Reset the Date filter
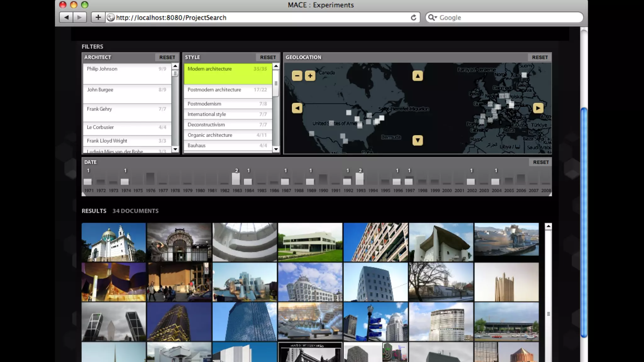 coord(541,162)
